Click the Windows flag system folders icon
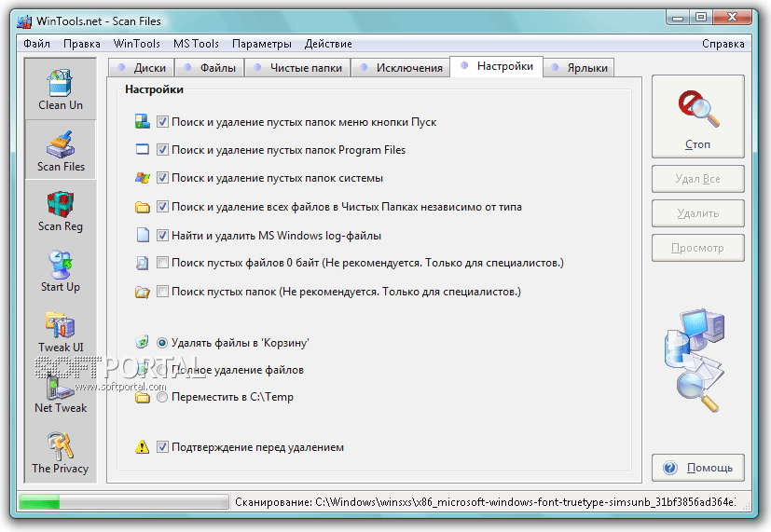 pyautogui.click(x=142, y=178)
